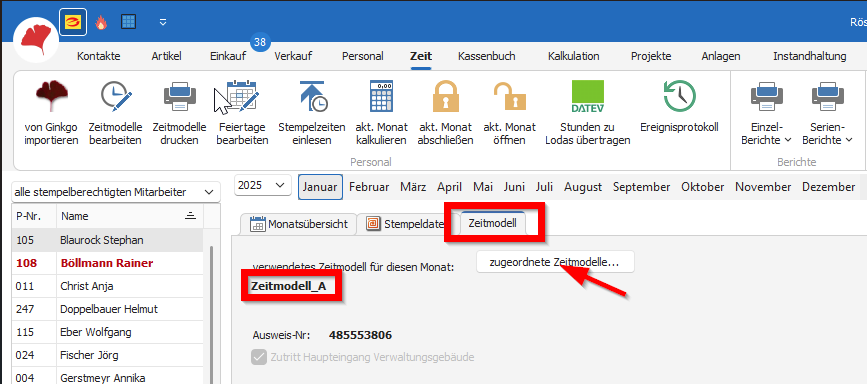Select employee Blaurock Stephan row
The height and width of the screenshot is (384, 867).
tap(107, 240)
